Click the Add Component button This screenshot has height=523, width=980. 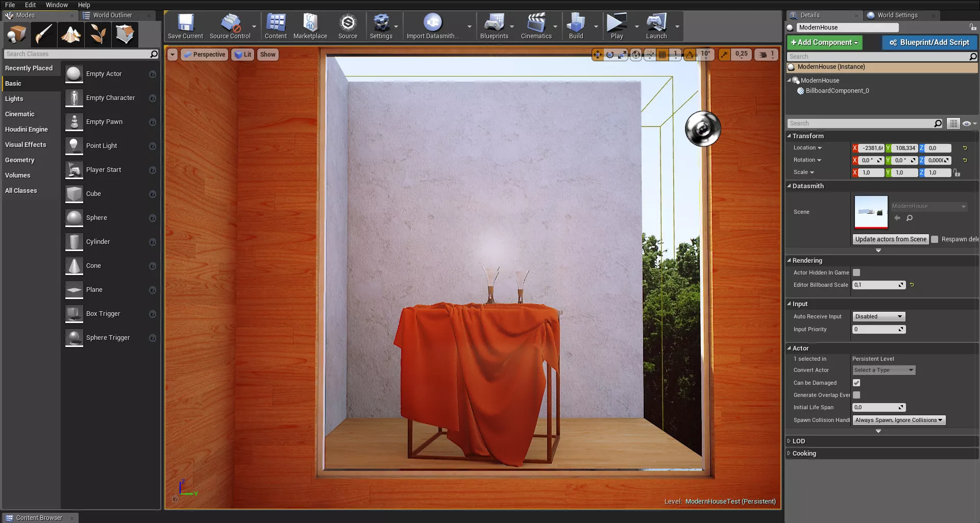coord(824,42)
